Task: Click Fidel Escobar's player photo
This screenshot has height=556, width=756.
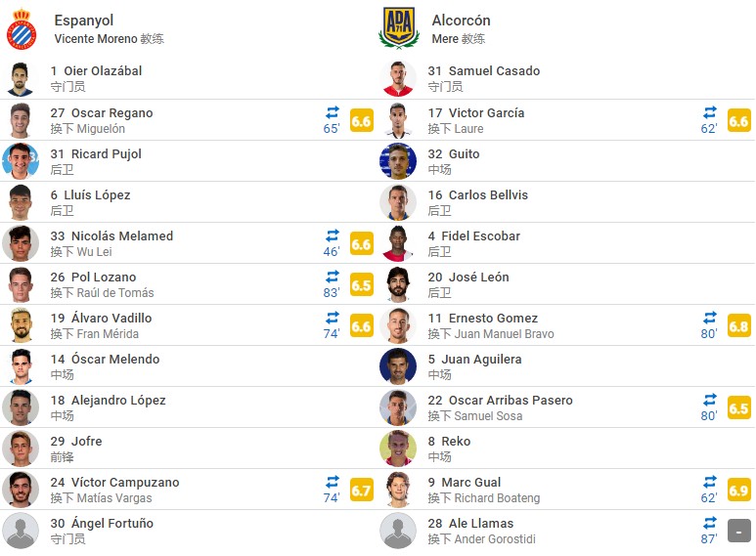Action: click(398, 243)
